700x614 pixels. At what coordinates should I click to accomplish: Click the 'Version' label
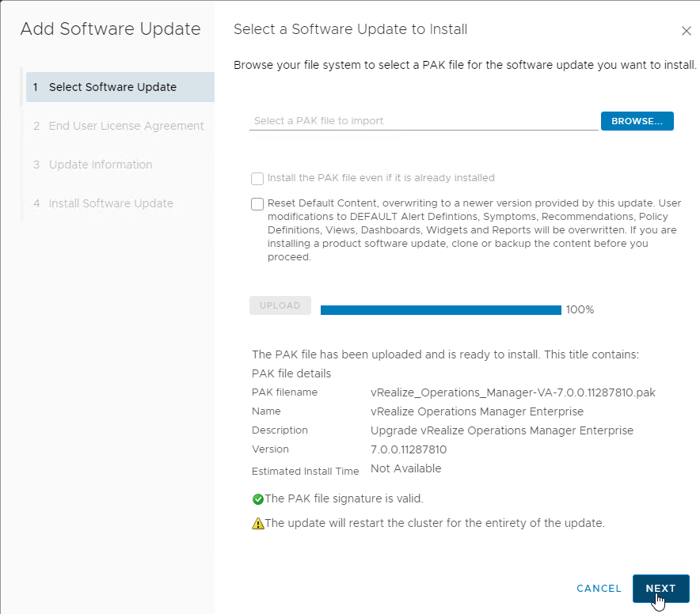270,449
